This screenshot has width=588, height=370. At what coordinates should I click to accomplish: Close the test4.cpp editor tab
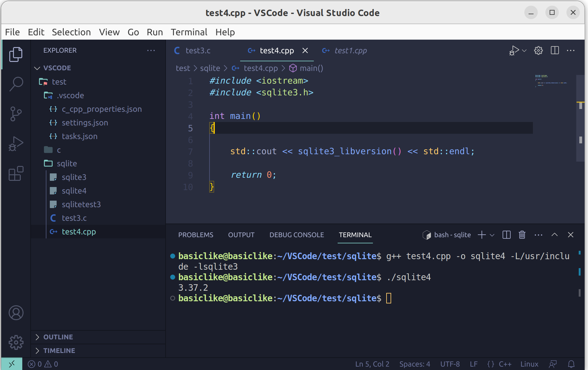coord(305,50)
